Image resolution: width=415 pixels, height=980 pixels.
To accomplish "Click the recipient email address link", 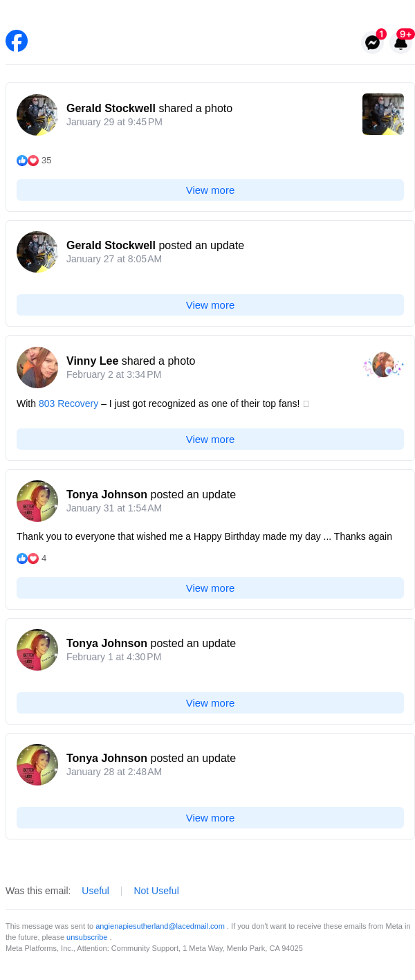I will 160,926.
